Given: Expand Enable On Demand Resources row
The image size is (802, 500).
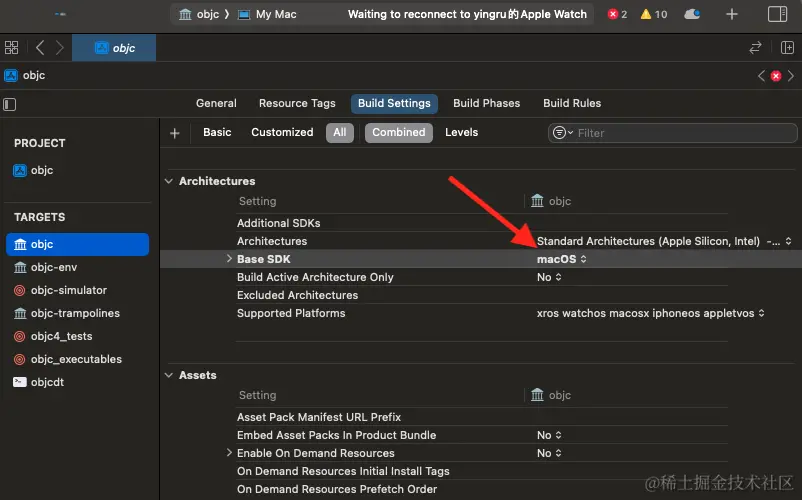Looking at the screenshot, I should coord(229,453).
